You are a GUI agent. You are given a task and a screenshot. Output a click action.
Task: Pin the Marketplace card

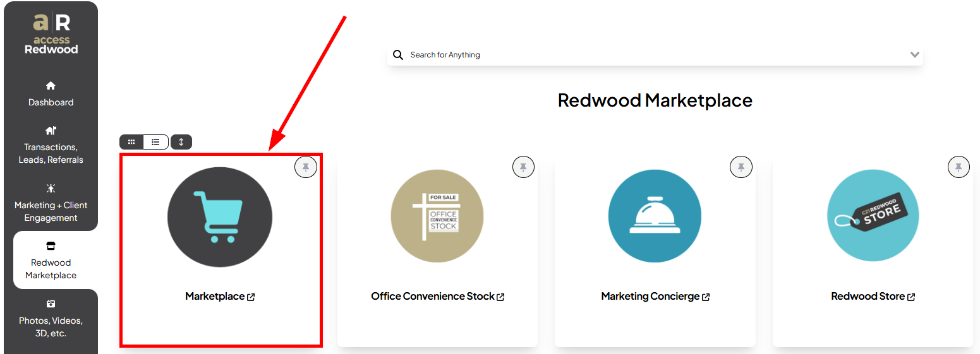click(306, 167)
